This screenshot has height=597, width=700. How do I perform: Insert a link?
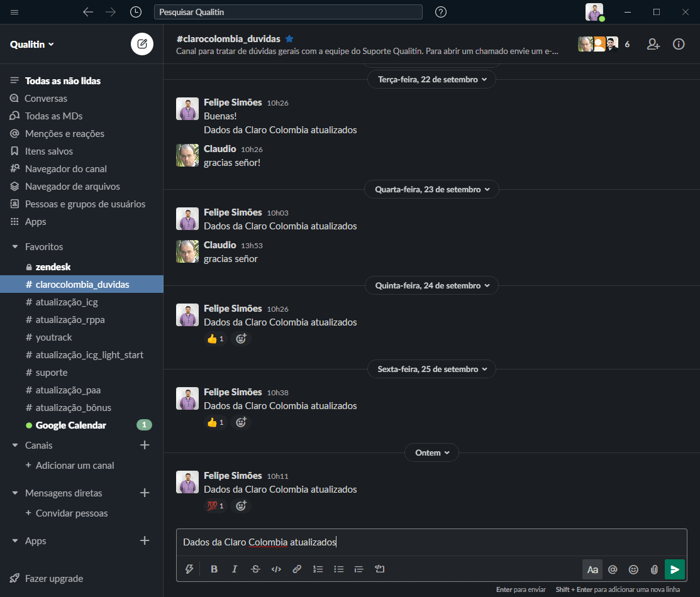(x=297, y=569)
